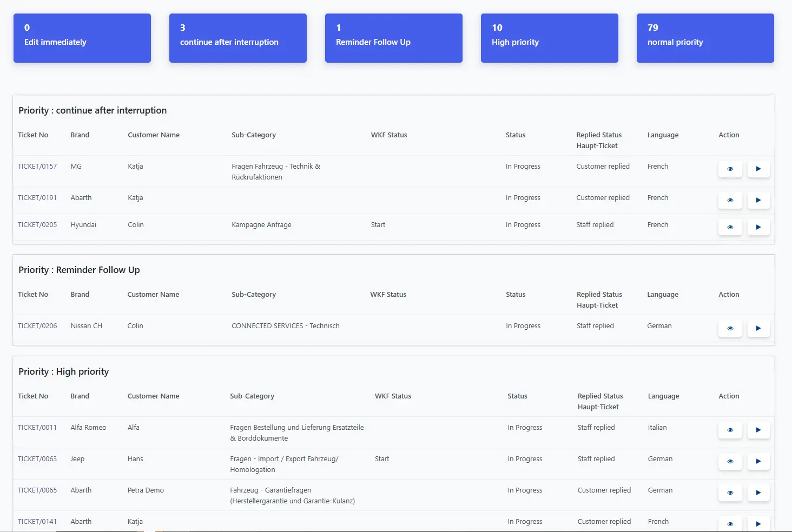Open ticket link TICKET/0157

coord(37,167)
